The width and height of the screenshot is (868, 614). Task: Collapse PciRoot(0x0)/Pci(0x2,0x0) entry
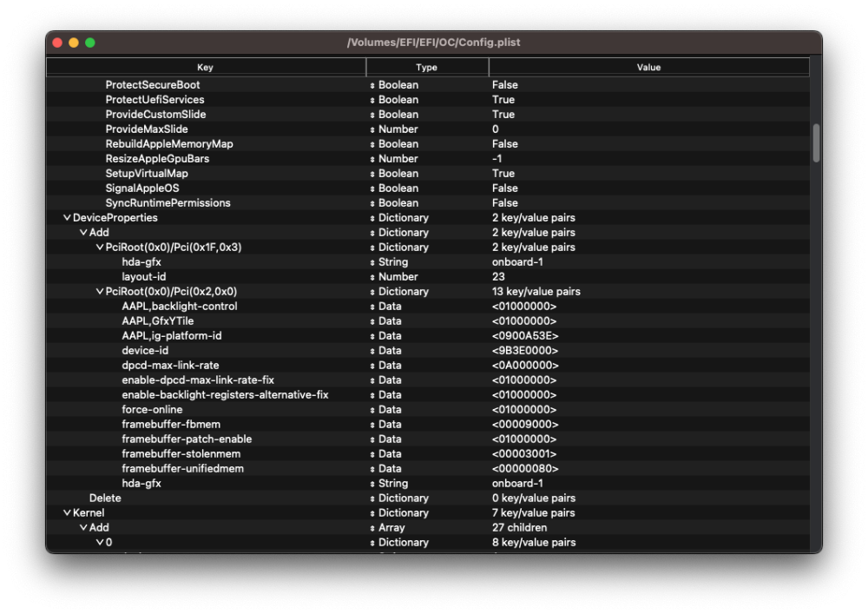[x=100, y=292]
